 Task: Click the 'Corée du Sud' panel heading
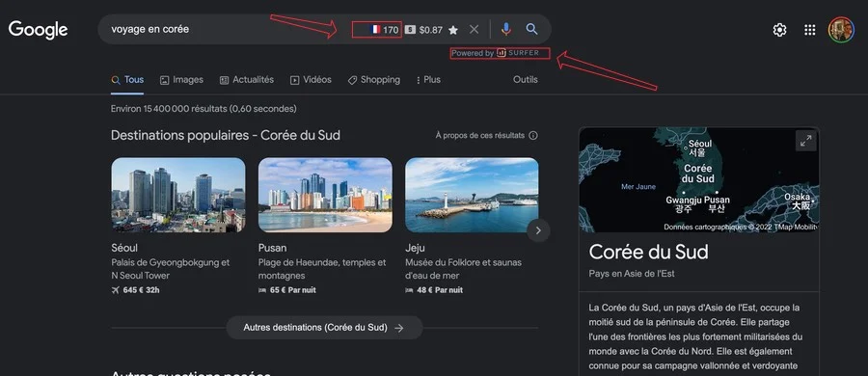(648, 253)
